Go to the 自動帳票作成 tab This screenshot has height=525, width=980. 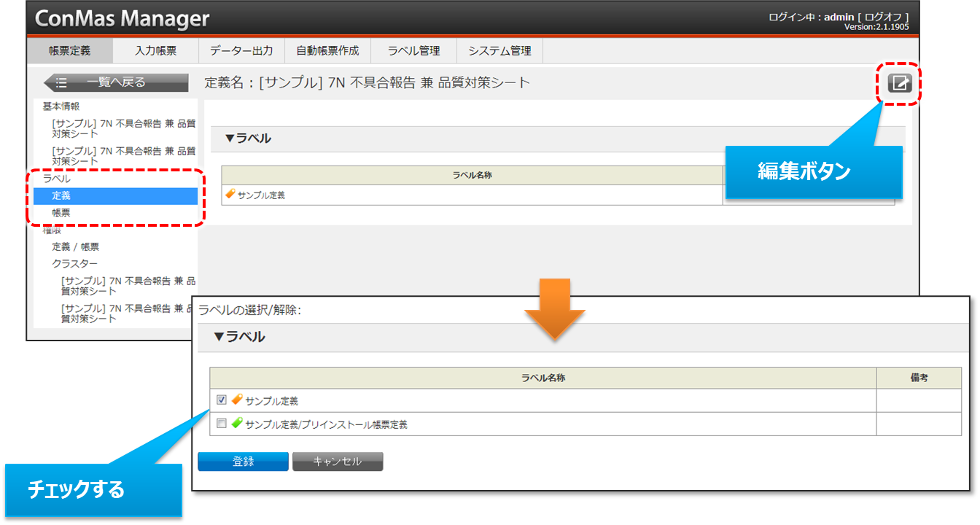point(327,51)
